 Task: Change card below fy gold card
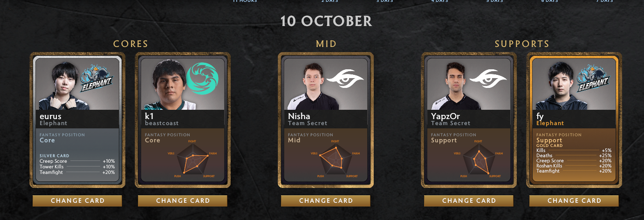pos(574,201)
